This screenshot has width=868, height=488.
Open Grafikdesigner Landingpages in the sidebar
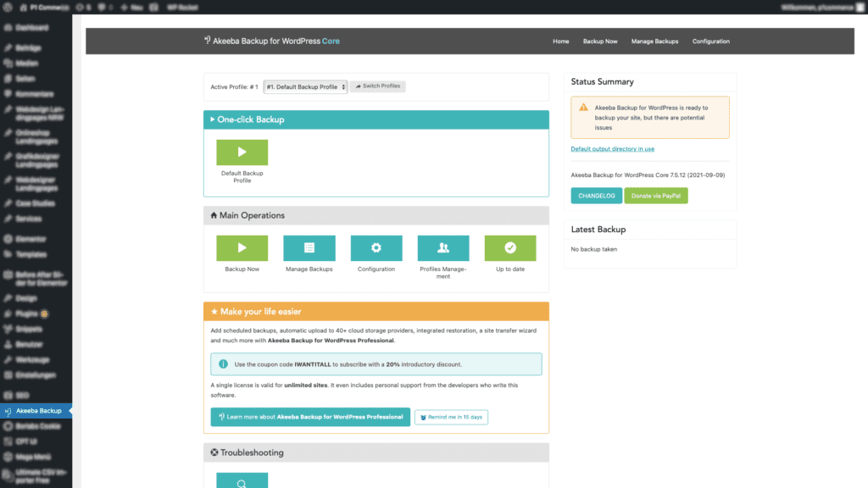36,160
